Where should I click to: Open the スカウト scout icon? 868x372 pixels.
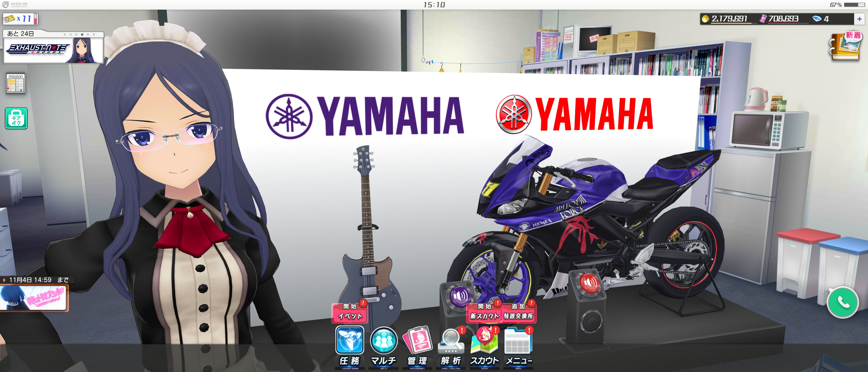pyautogui.click(x=485, y=347)
